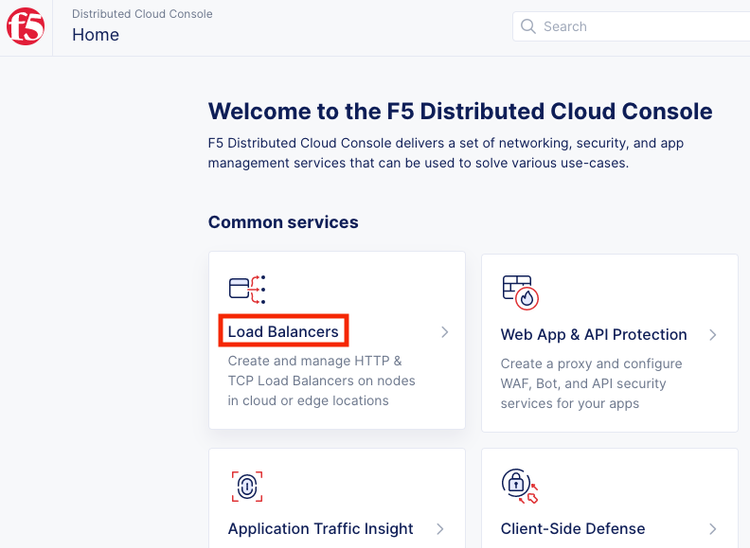Click the Common services heading
The image size is (750, 548).
[x=283, y=222]
